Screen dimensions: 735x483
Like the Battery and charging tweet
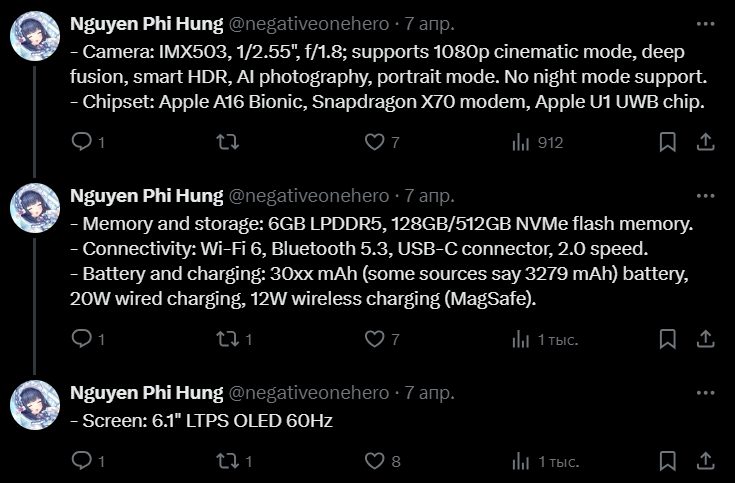coord(374,340)
